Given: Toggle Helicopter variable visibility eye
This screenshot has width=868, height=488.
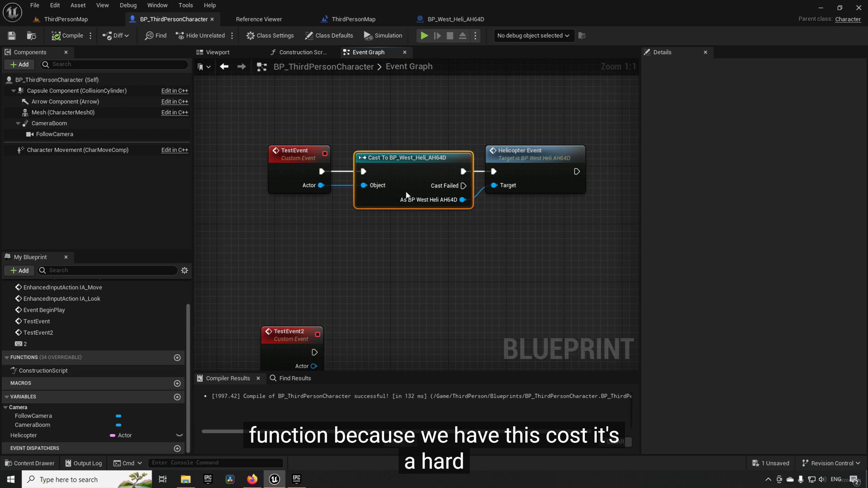Looking at the screenshot, I should coord(179,435).
